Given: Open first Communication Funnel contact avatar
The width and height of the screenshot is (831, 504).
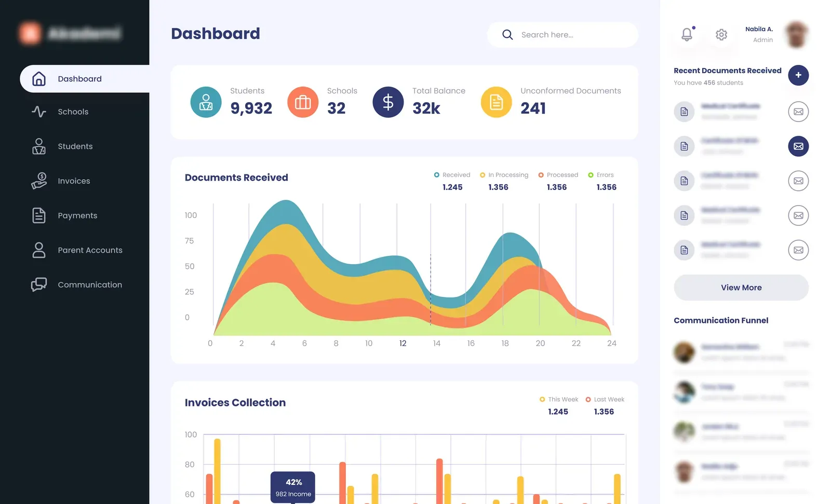Looking at the screenshot, I should click(x=684, y=352).
